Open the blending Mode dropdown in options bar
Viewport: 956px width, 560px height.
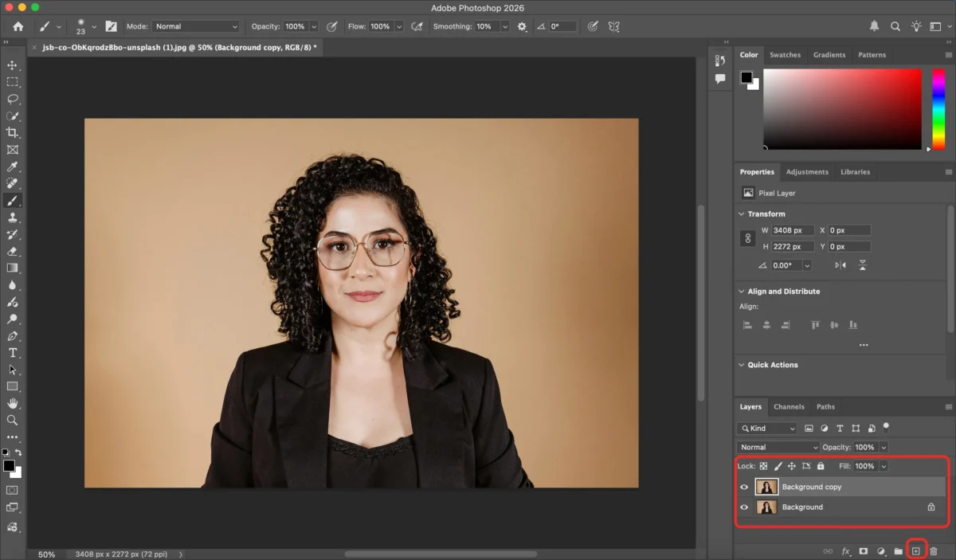pos(195,26)
